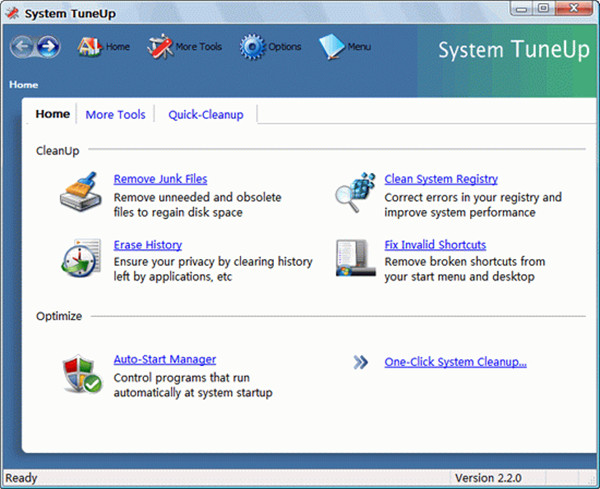Screen dimensions: 600x489
Task: Click the Swiss army knife More Tools icon
Action: click(x=160, y=46)
